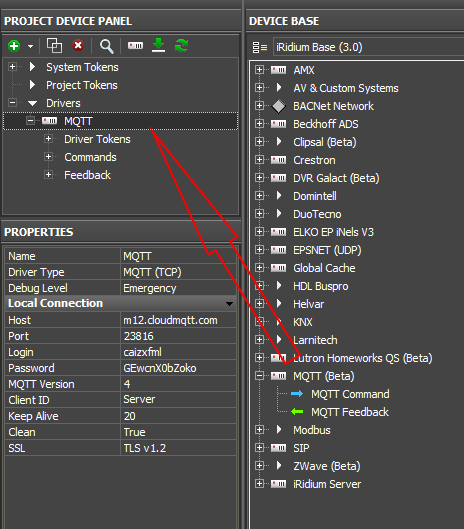Click the Keep Alive value 20

click(x=178, y=416)
